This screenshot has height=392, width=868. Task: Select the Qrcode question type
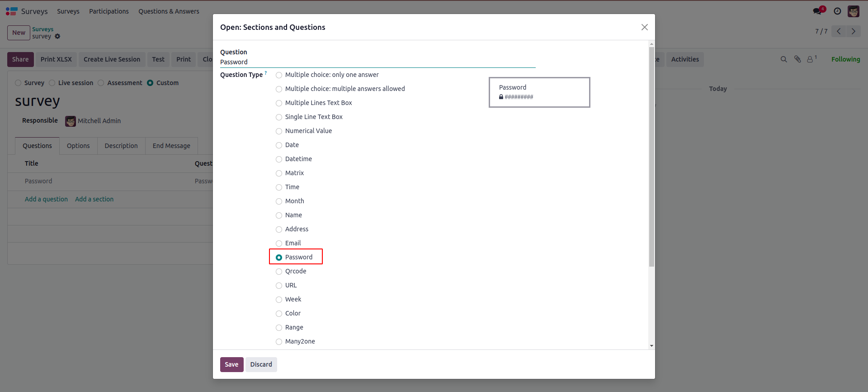click(x=279, y=272)
